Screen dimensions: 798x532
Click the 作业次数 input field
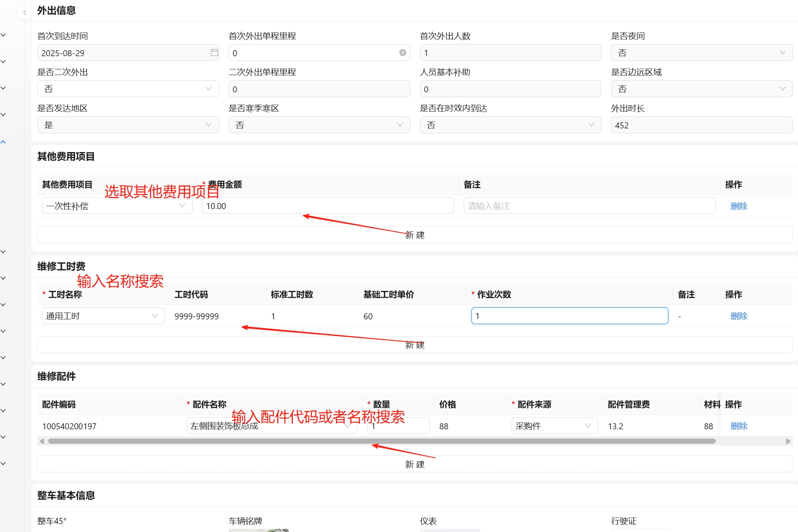click(570, 316)
